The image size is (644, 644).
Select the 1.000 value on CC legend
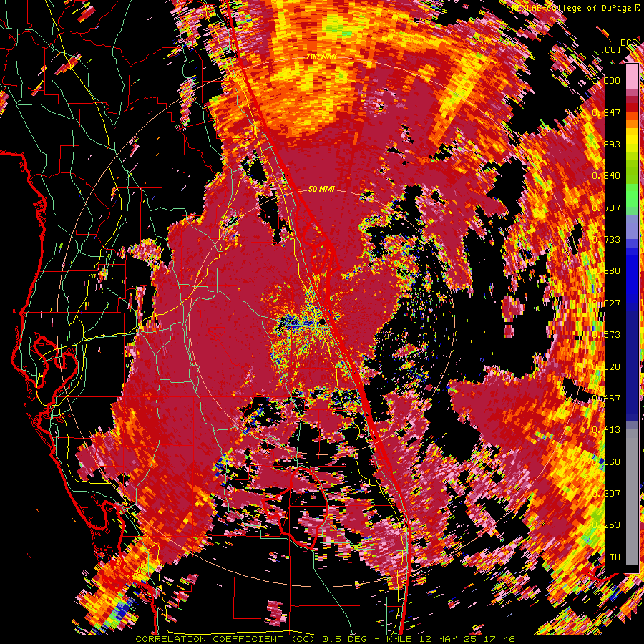[606, 80]
